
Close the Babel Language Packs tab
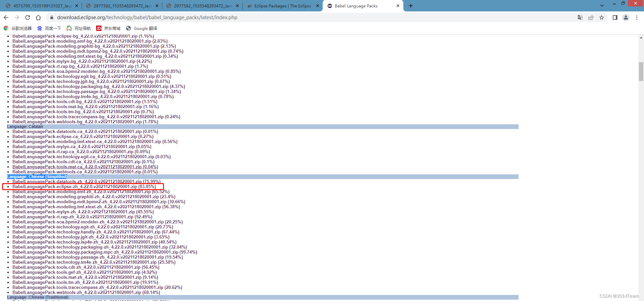coord(398,6)
